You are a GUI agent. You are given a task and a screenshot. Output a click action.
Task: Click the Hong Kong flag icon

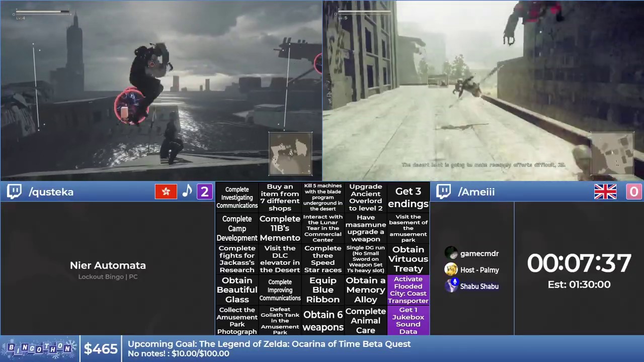click(166, 192)
